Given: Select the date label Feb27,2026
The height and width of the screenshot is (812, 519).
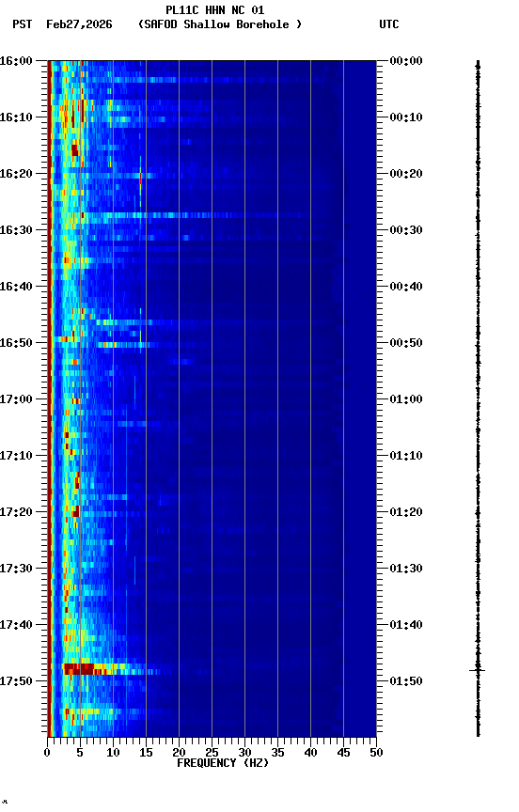Looking at the screenshot, I should point(79,24).
